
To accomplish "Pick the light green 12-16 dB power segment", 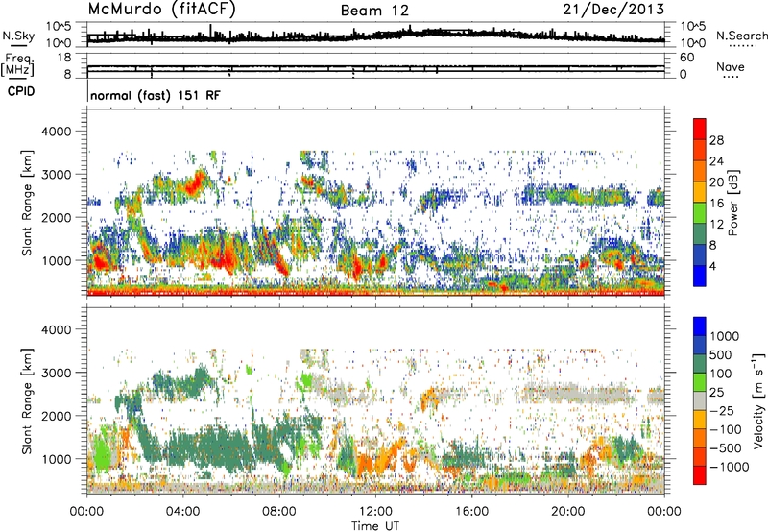I will (x=700, y=213).
